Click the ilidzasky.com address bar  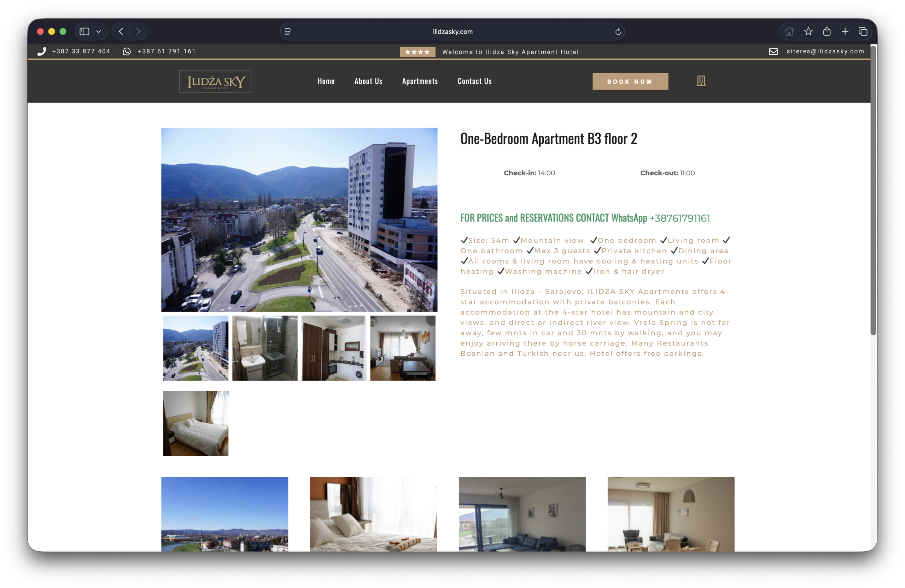pyautogui.click(x=452, y=31)
